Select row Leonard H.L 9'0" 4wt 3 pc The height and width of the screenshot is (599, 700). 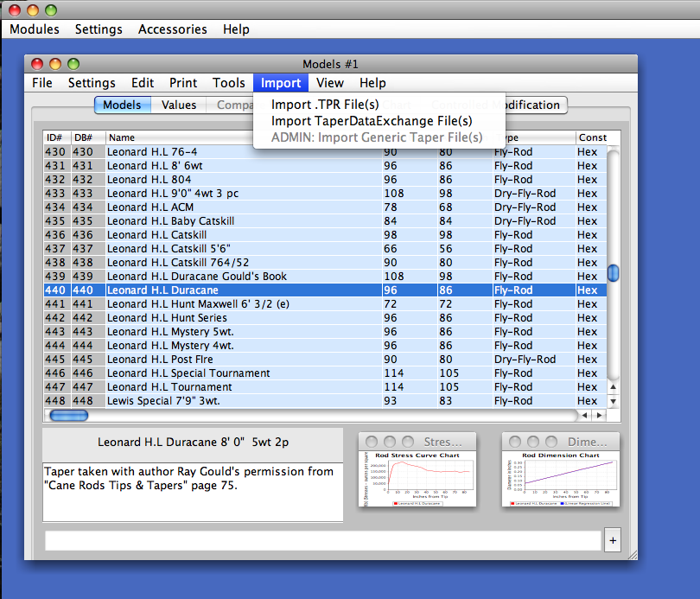tap(325, 194)
